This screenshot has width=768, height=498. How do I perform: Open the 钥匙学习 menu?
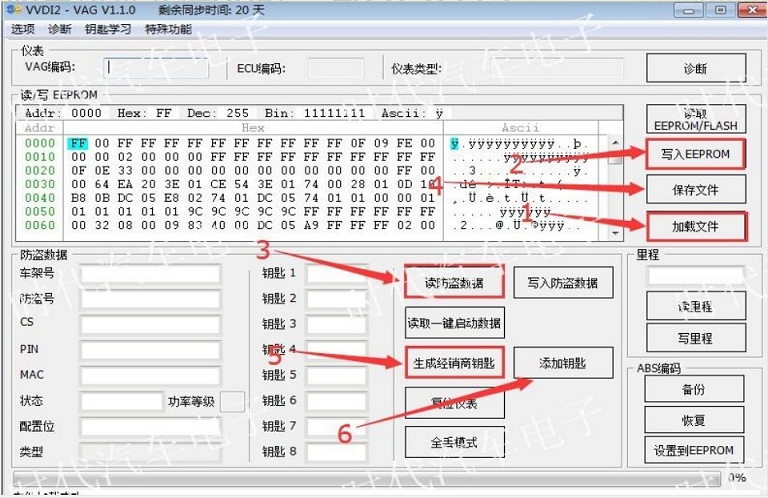[x=108, y=29]
